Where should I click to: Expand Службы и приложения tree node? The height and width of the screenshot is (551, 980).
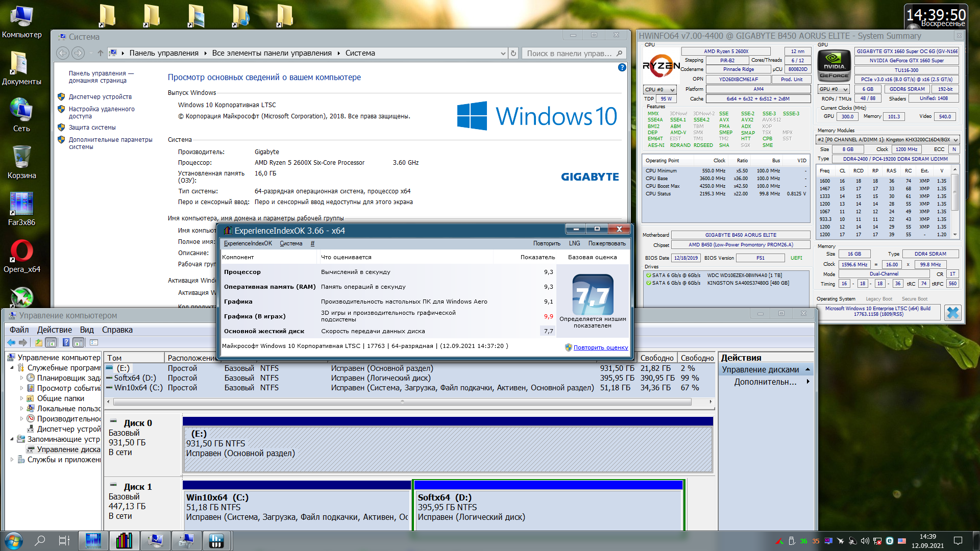tap(12, 460)
